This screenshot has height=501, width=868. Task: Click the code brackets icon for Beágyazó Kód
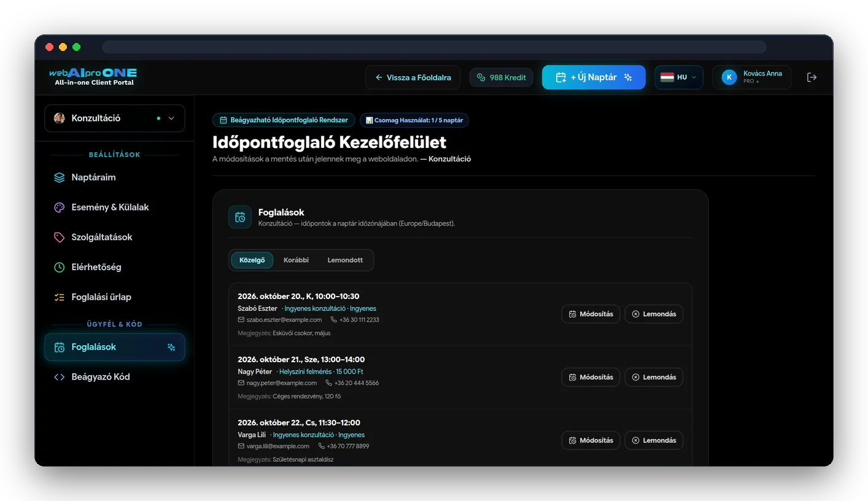tap(60, 377)
